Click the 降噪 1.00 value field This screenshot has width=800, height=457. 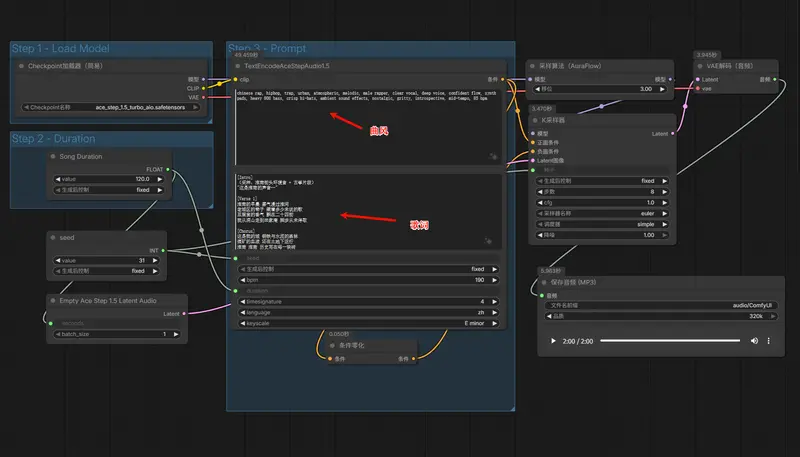(x=602, y=235)
